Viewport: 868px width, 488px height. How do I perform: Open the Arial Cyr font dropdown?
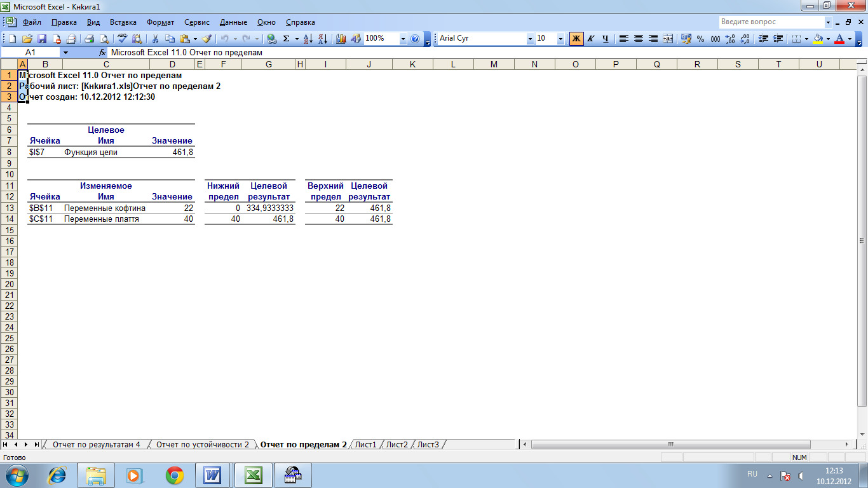pyautogui.click(x=530, y=39)
